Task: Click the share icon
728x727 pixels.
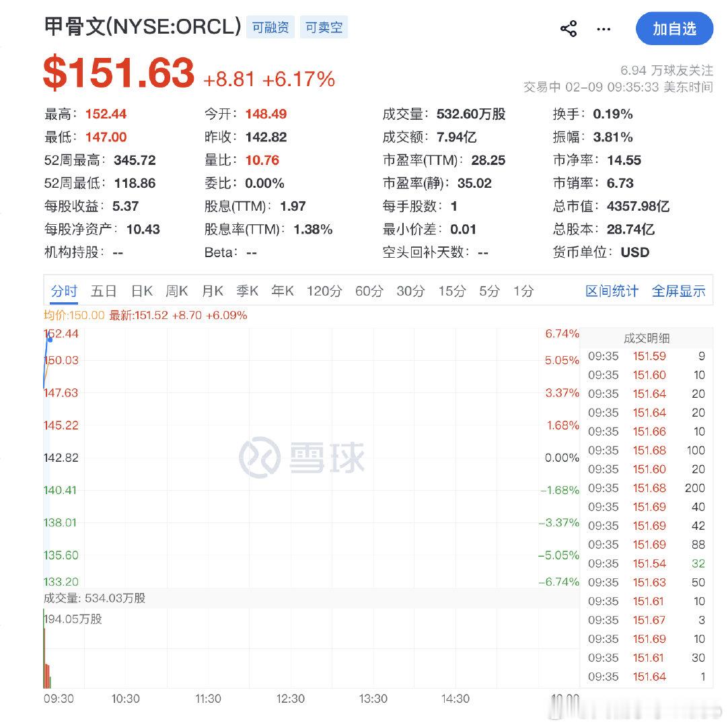Action: pyautogui.click(x=569, y=29)
